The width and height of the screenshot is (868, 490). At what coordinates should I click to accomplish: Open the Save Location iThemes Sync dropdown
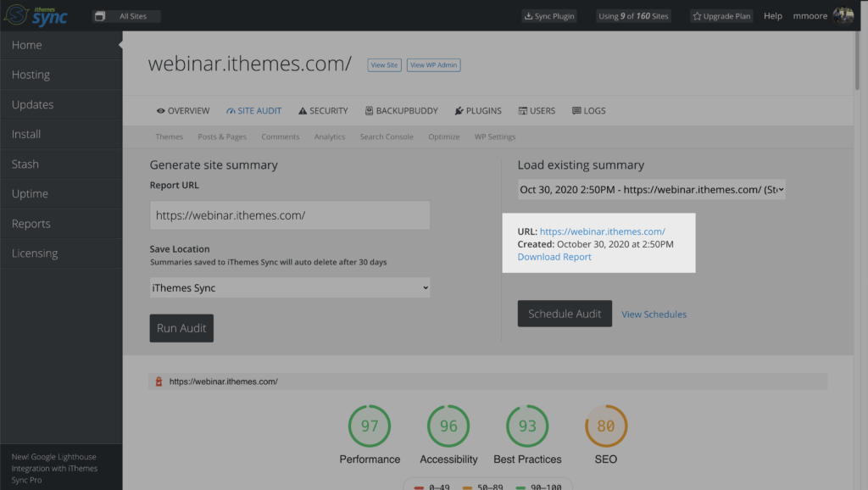point(290,288)
